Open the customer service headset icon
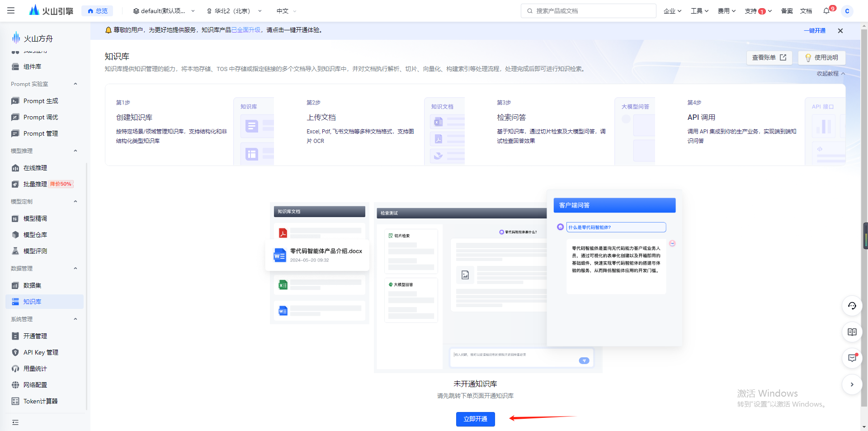Viewport: 868px width, 431px height. click(852, 306)
